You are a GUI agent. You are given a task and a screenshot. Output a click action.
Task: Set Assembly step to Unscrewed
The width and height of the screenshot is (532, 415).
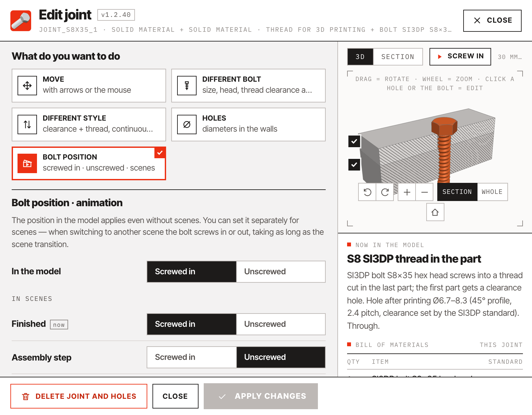tap(281, 357)
